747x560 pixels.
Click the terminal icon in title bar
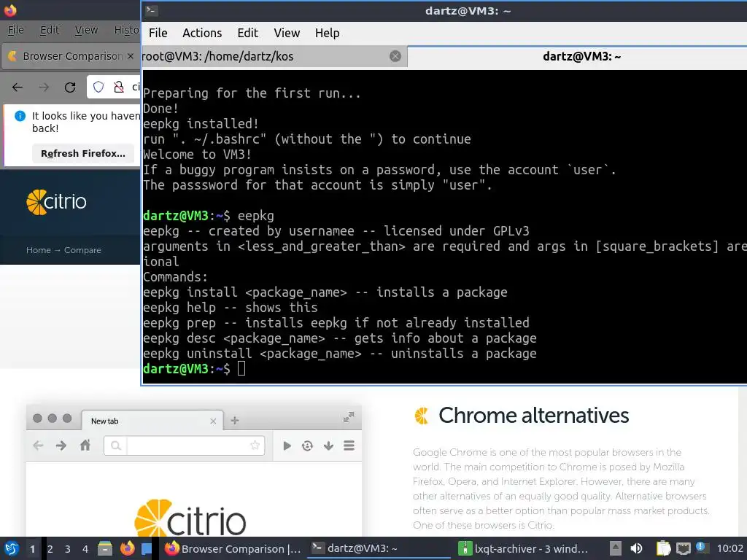[x=152, y=10]
